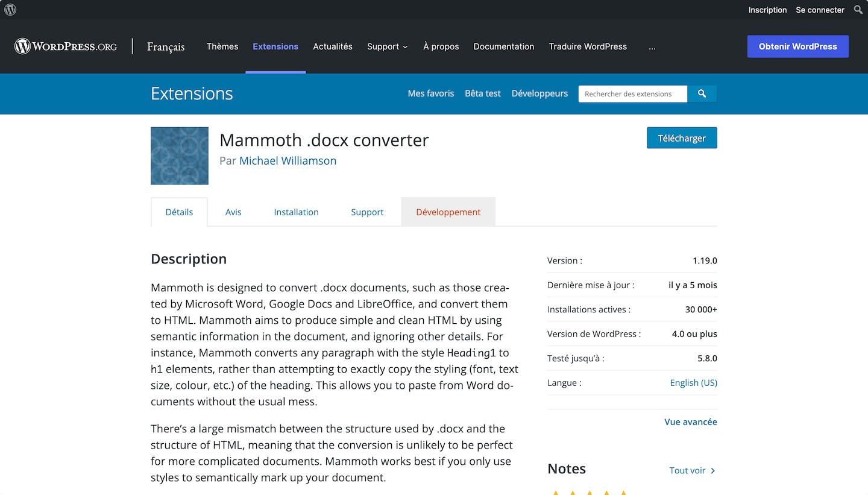The image size is (868, 495).
Task: Open the Vue avancée link
Action: (691, 422)
